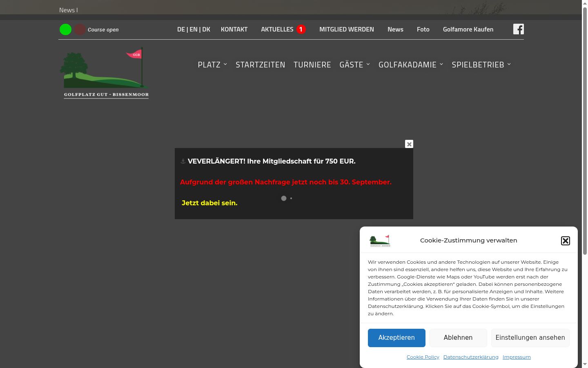Viewport: 588px width, 368px height.
Task: Open News in the top navigation
Action: click(x=395, y=29)
